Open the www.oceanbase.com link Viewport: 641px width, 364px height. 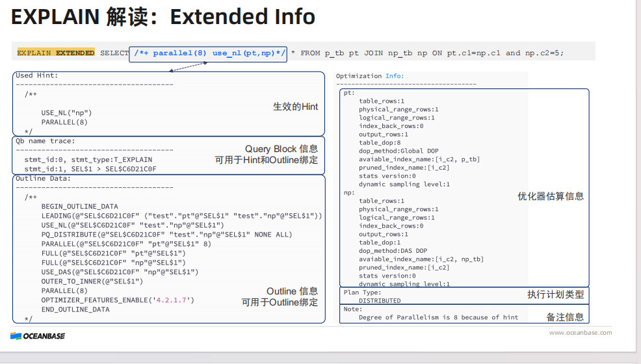pos(580,333)
